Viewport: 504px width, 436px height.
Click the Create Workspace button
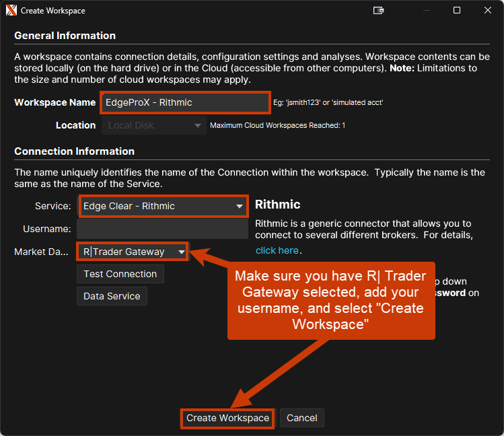227,418
